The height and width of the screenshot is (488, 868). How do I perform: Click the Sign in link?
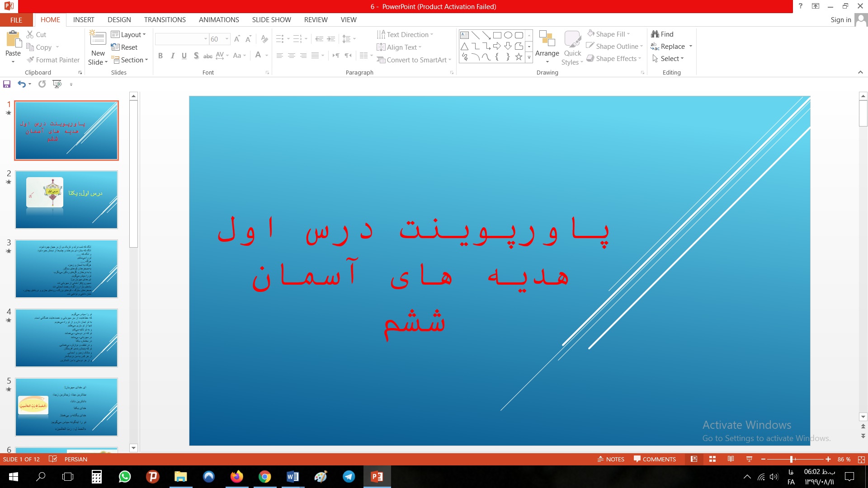pyautogui.click(x=840, y=19)
